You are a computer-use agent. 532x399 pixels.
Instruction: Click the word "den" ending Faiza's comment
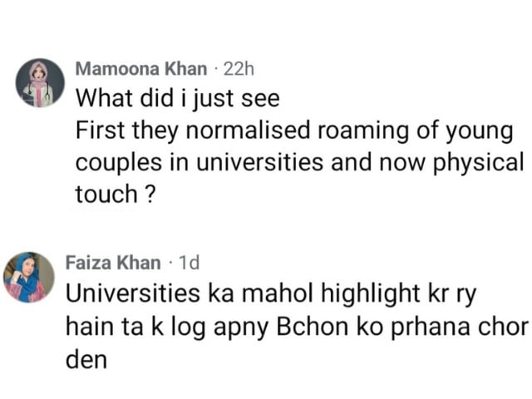pos(86,360)
